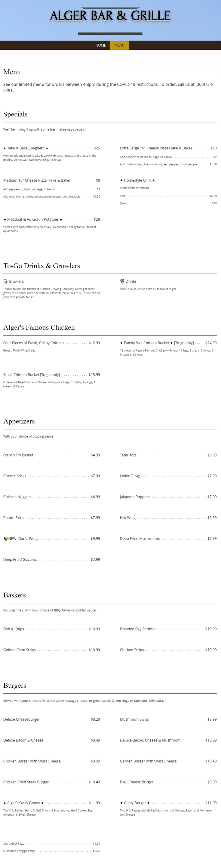The width and height of the screenshot is (221, 868).
Task: Click the Alger's Famous Chicken heading
Action: (x=39, y=327)
